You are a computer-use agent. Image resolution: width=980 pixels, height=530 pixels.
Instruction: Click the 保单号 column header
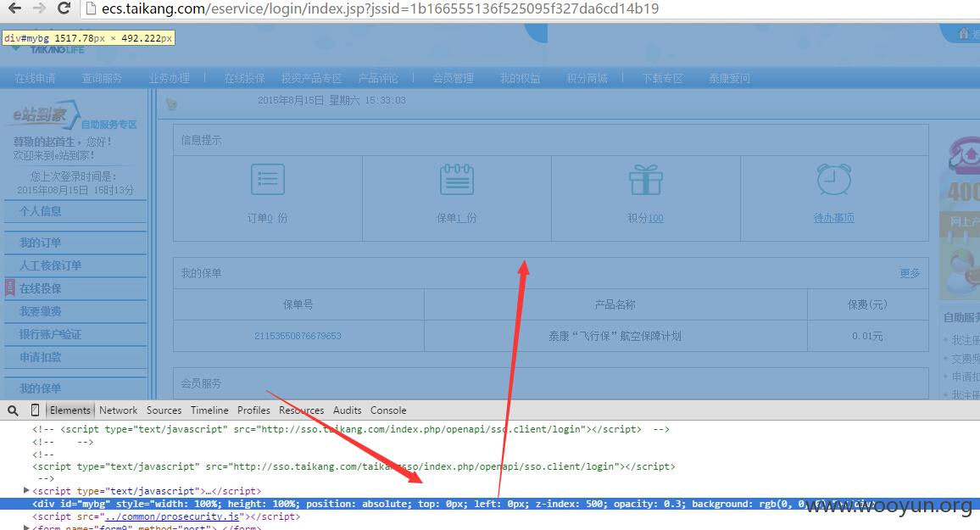298,304
